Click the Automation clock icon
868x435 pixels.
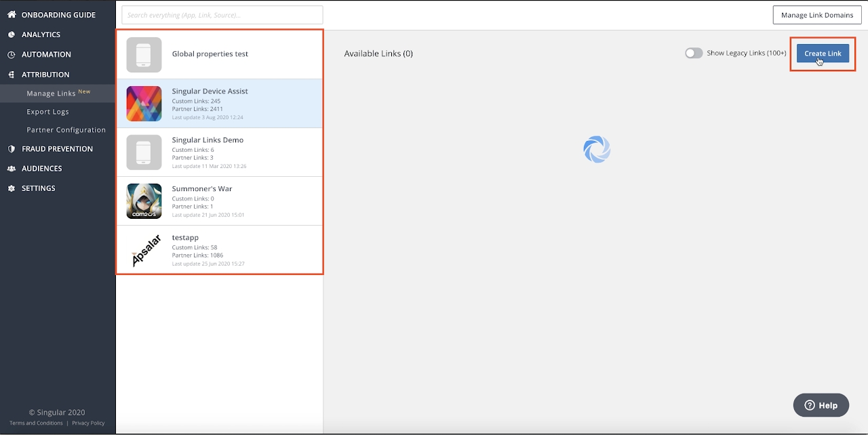point(12,54)
